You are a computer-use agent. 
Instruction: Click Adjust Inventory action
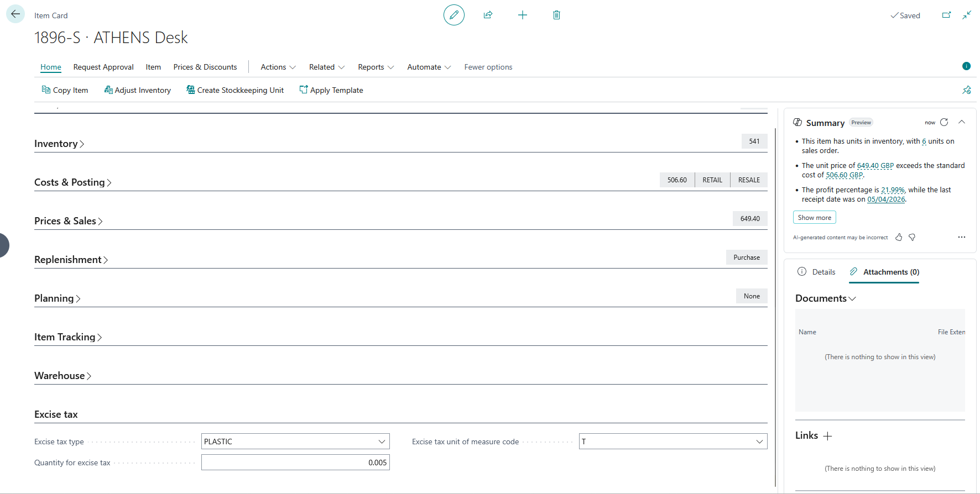click(138, 90)
